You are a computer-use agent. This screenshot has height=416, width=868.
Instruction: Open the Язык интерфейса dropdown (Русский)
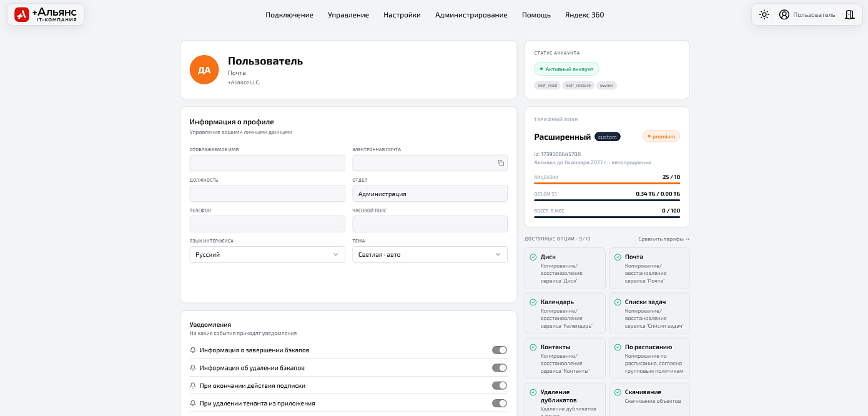click(x=267, y=254)
